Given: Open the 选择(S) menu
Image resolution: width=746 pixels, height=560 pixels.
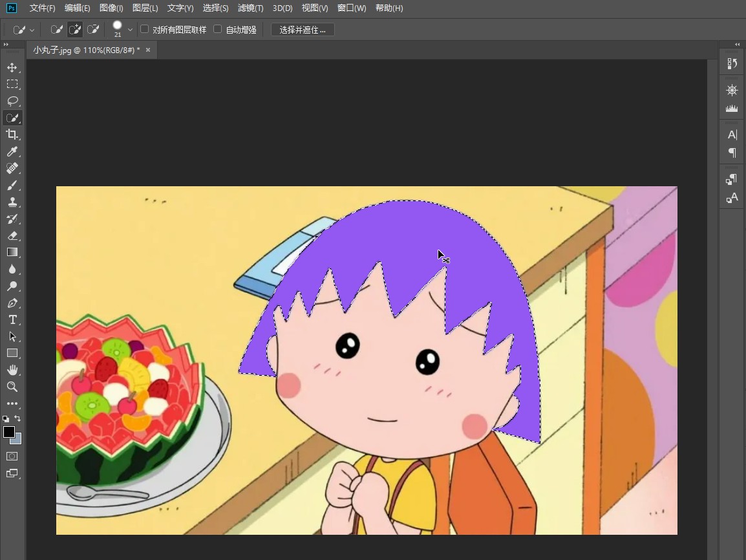Looking at the screenshot, I should [215, 8].
